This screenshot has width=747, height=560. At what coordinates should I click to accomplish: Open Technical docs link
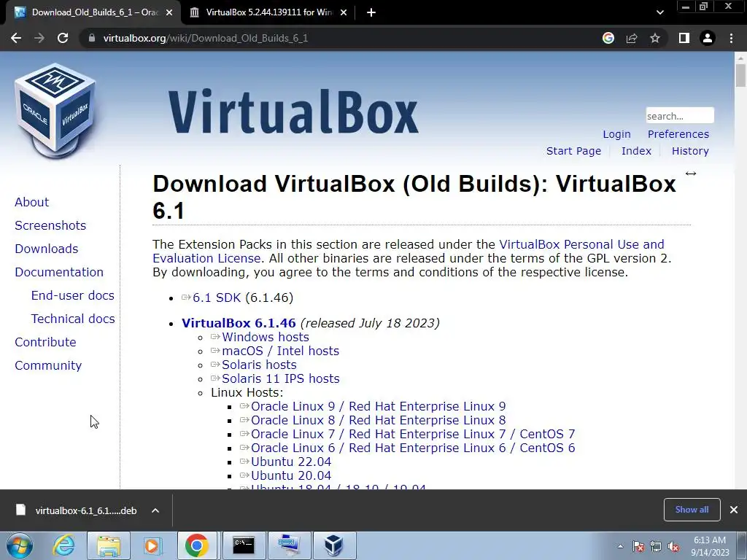73,319
